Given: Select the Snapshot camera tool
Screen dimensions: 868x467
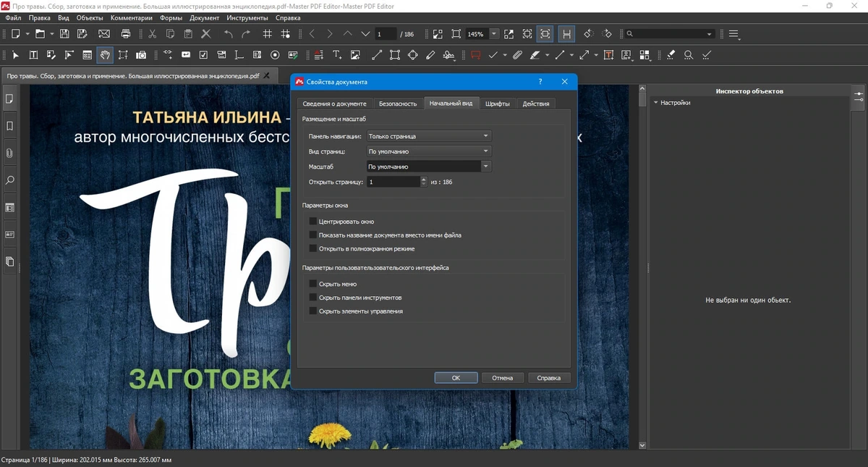Looking at the screenshot, I should (142, 54).
